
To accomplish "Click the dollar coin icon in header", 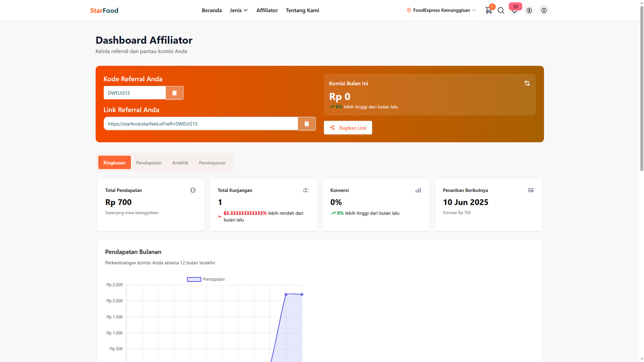I will tap(529, 10).
